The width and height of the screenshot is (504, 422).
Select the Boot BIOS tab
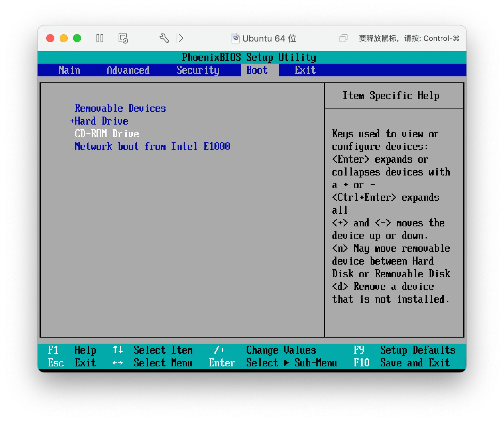tap(257, 70)
